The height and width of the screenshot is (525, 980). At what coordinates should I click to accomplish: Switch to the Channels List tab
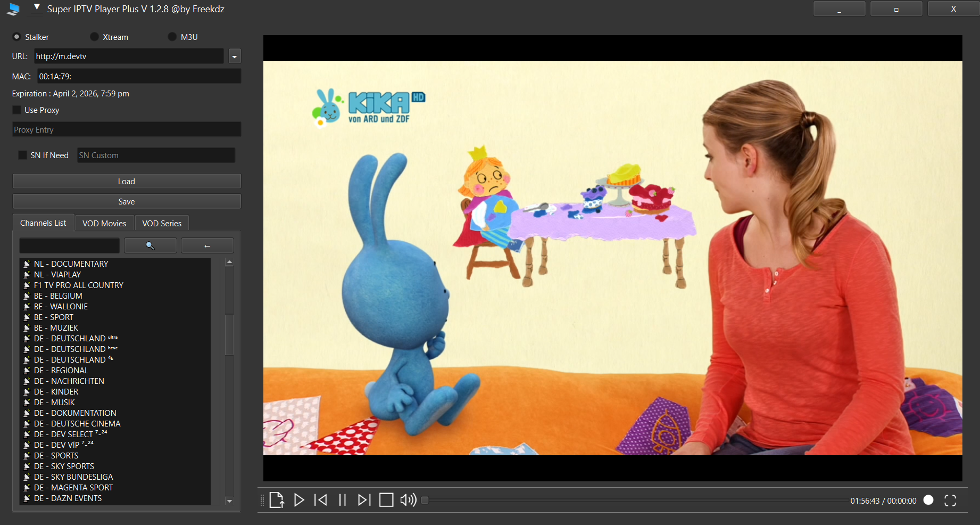(43, 223)
